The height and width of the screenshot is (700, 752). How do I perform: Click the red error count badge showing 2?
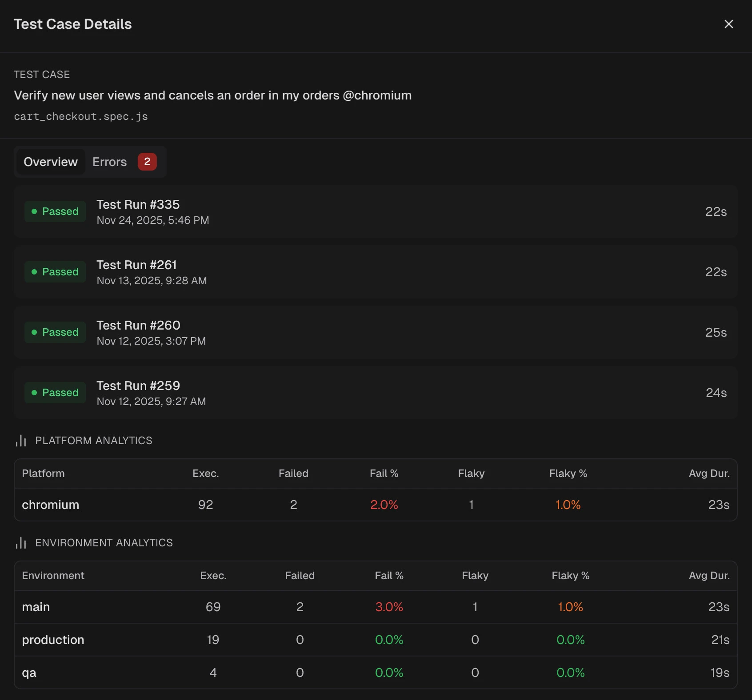point(147,162)
